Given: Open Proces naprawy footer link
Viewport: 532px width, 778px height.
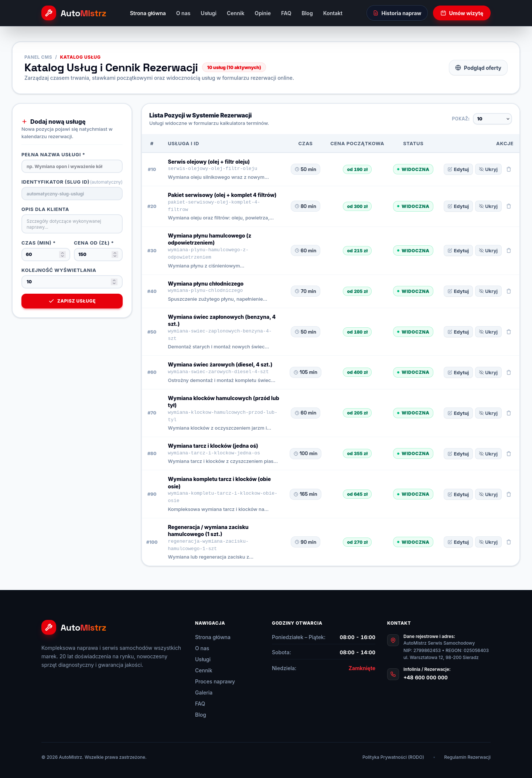Looking at the screenshot, I should click(x=215, y=681).
